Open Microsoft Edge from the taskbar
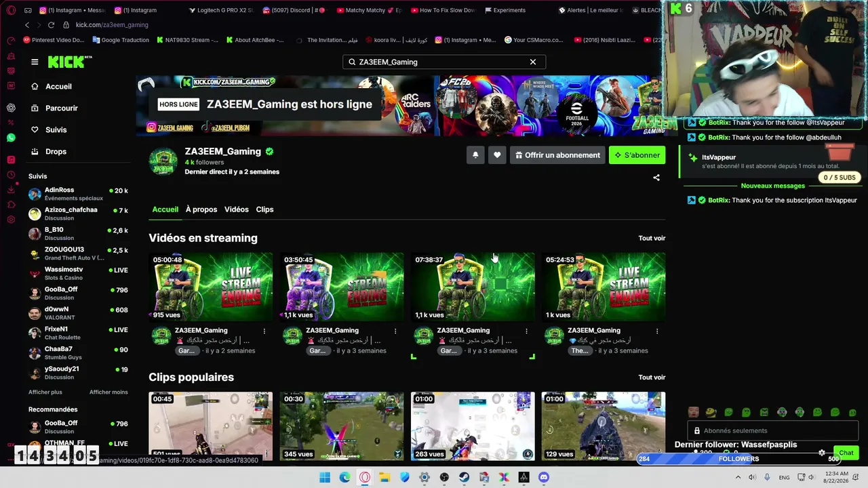This screenshot has height=488, width=868. 345,477
